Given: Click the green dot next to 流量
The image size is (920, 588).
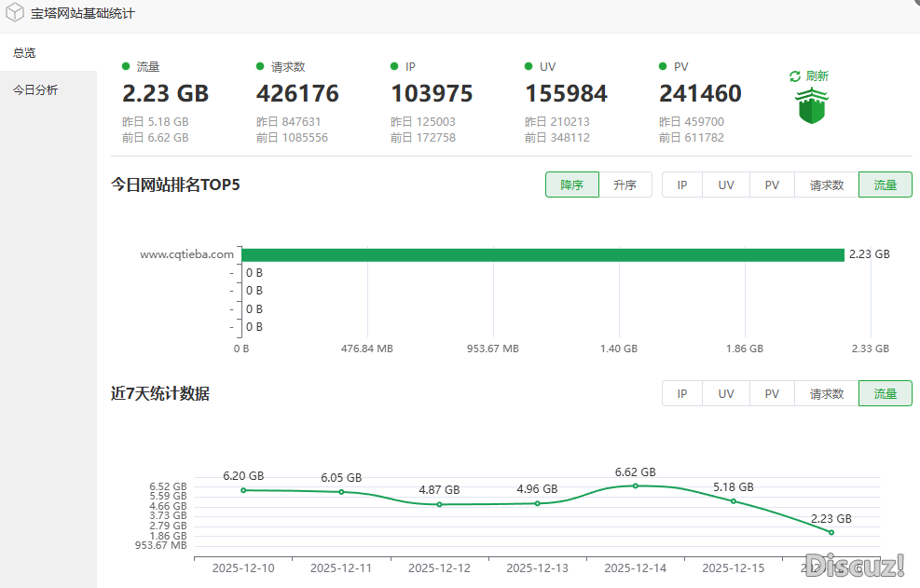Looking at the screenshot, I should click(x=126, y=66).
